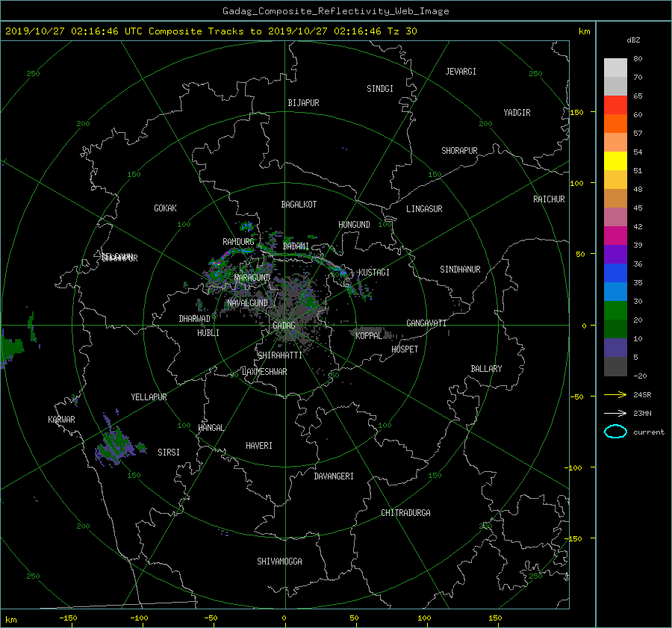Click the RAICHUR label
672x628 pixels.
point(549,199)
